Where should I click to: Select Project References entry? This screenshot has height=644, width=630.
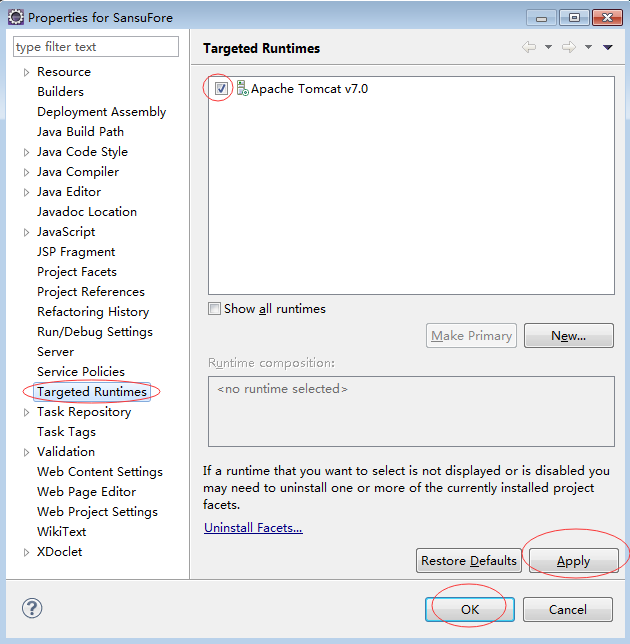(91, 292)
